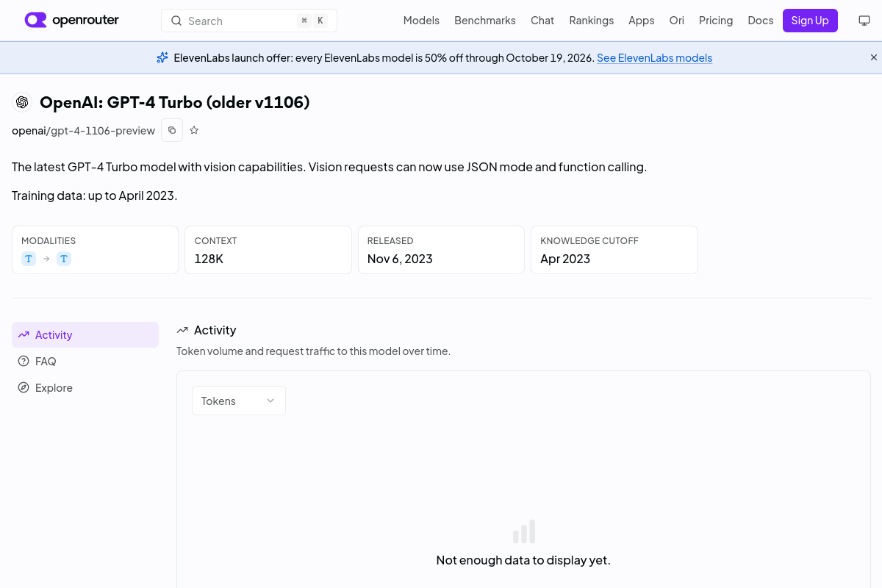Select FAQ in the sidebar

pos(85,361)
